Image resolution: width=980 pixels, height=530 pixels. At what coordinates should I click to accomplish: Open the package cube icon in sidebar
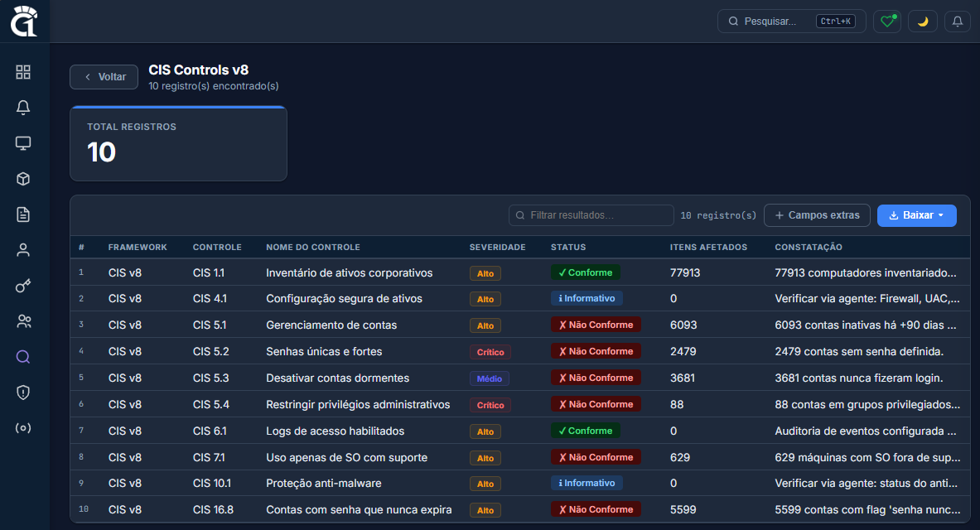pos(23,179)
